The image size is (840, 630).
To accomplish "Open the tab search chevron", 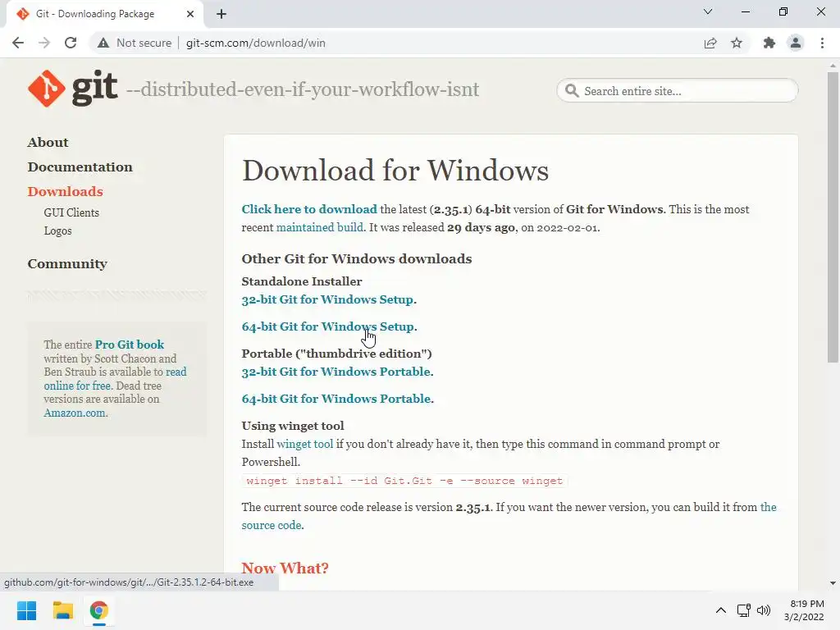I will tap(708, 11).
